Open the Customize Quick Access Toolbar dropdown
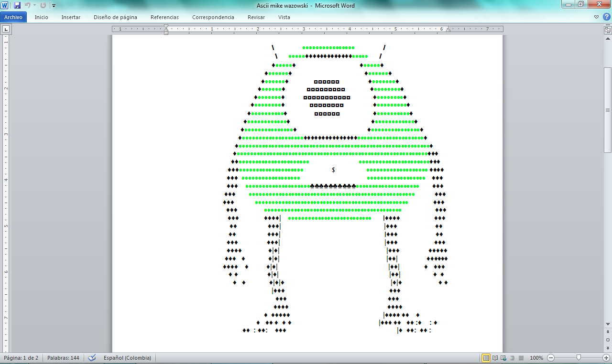The image size is (612, 364). point(53,6)
